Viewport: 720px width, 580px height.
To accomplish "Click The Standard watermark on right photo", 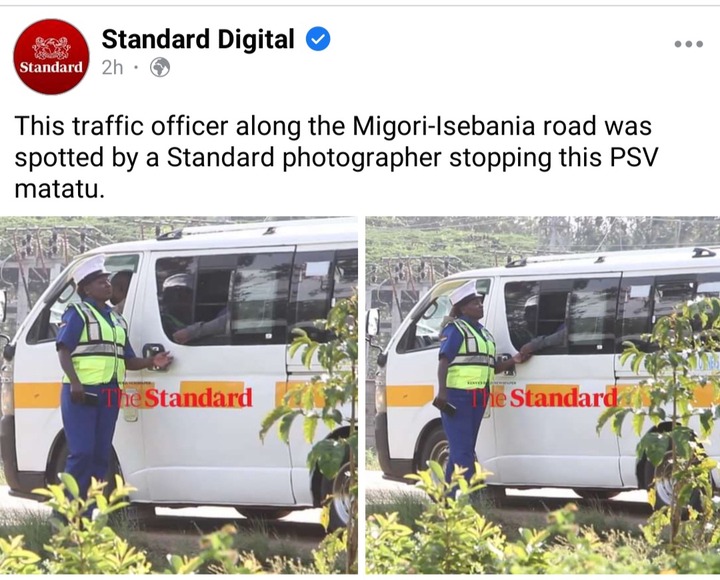I will pyautogui.click(x=546, y=398).
